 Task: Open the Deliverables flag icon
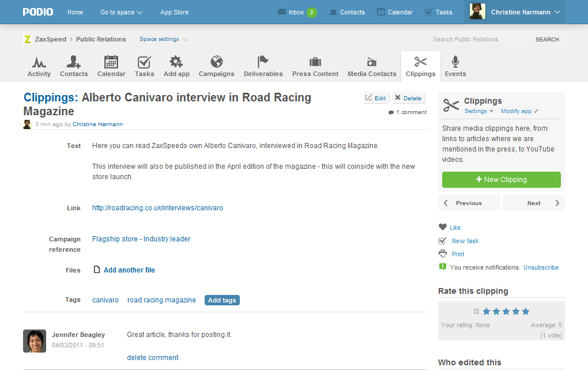pyautogui.click(x=263, y=62)
